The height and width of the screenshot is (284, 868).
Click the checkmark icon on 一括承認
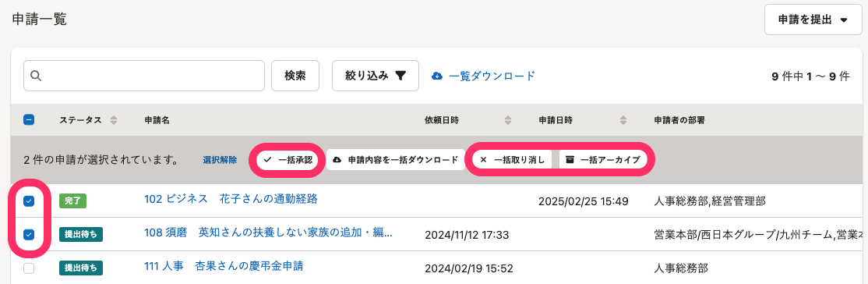coord(267,160)
